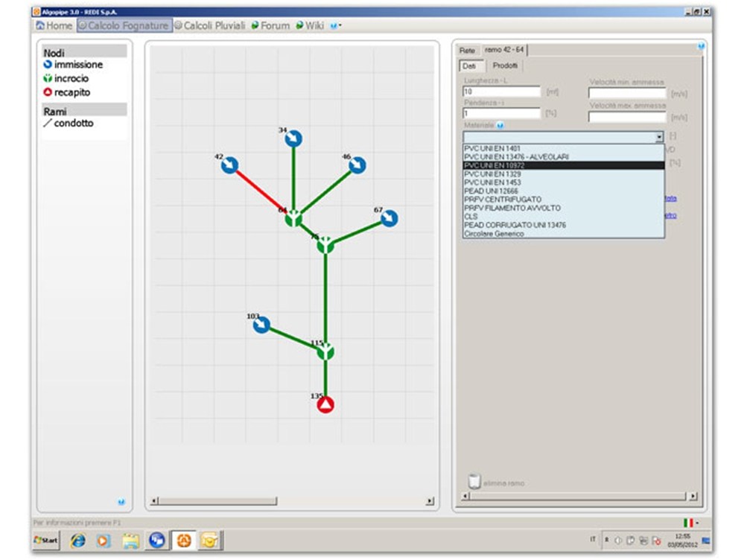Image resolution: width=747 pixels, height=560 pixels.
Task: Open Calcoli Pluviali from the top menu
Action: [210, 25]
